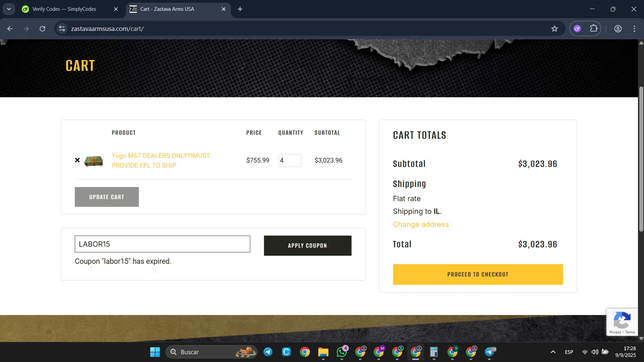The image size is (644, 362).
Task: Open the volume speaker tray icon
Action: 595,352
